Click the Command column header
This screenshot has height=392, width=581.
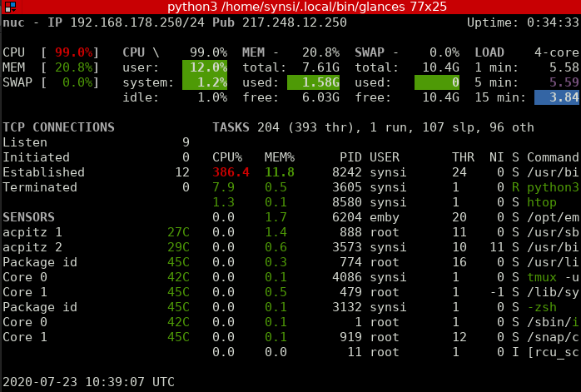point(553,157)
